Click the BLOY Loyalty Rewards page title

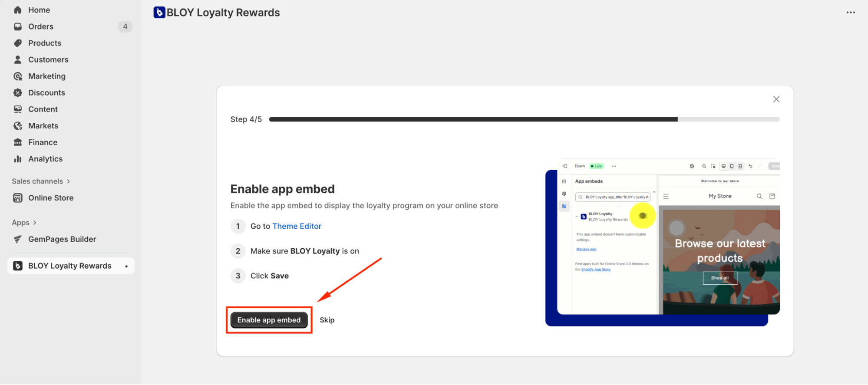223,13
